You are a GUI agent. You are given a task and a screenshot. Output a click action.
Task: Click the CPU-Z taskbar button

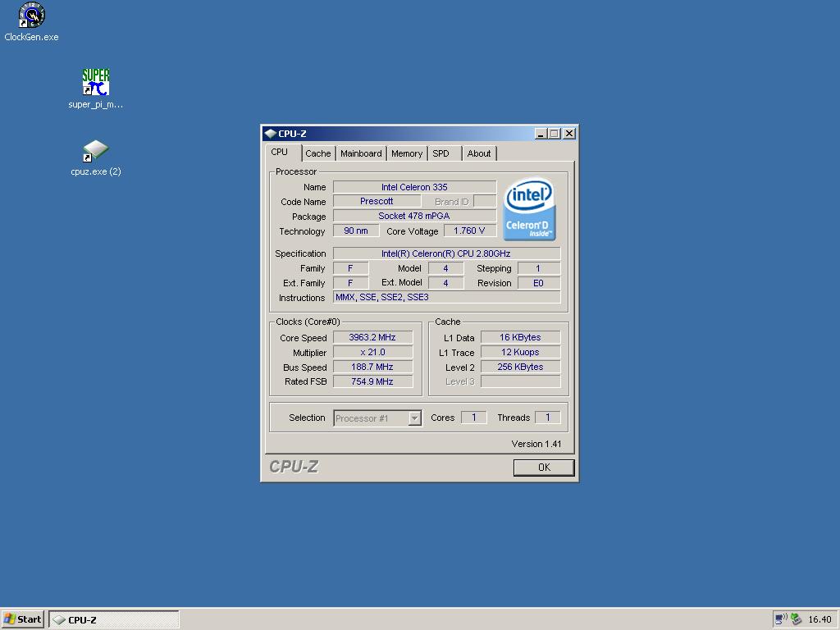click(114, 619)
